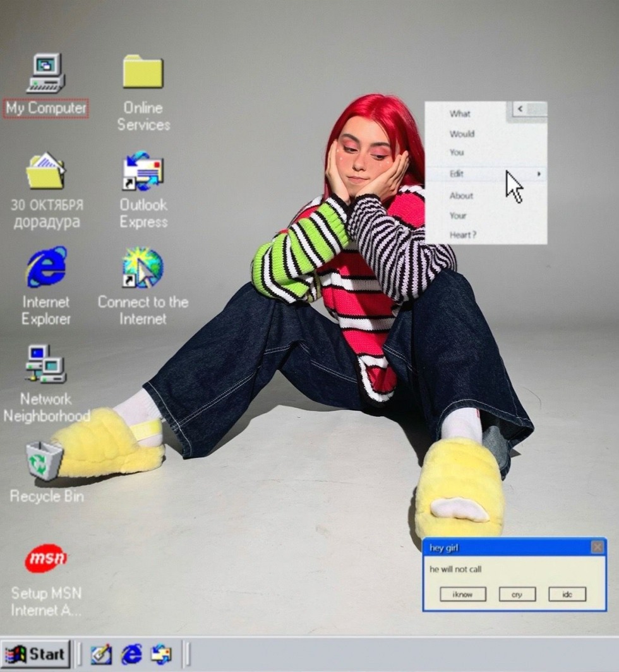Open the Online Services folder icon
This screenshot has width=619, height=672.
click(143, 72)
